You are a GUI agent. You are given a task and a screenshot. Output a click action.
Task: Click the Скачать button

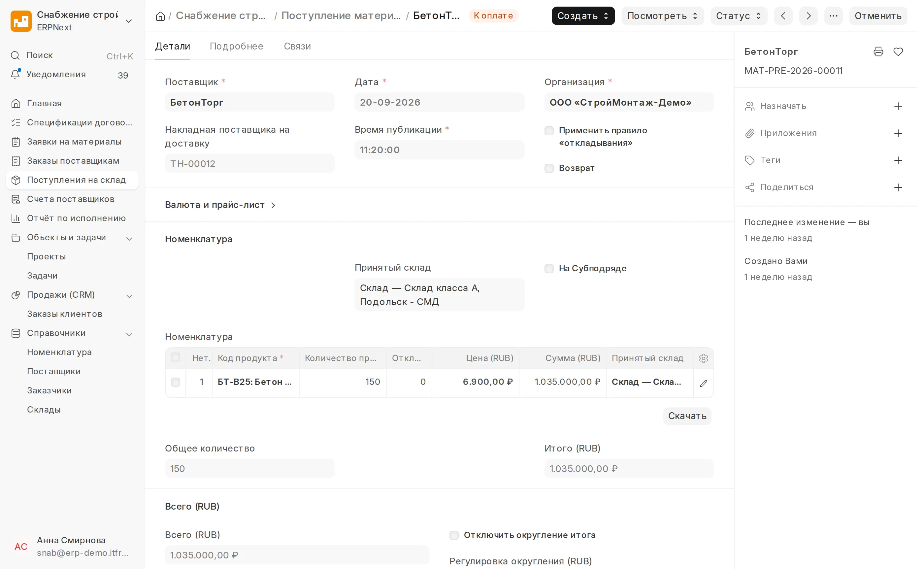point(687,416)
